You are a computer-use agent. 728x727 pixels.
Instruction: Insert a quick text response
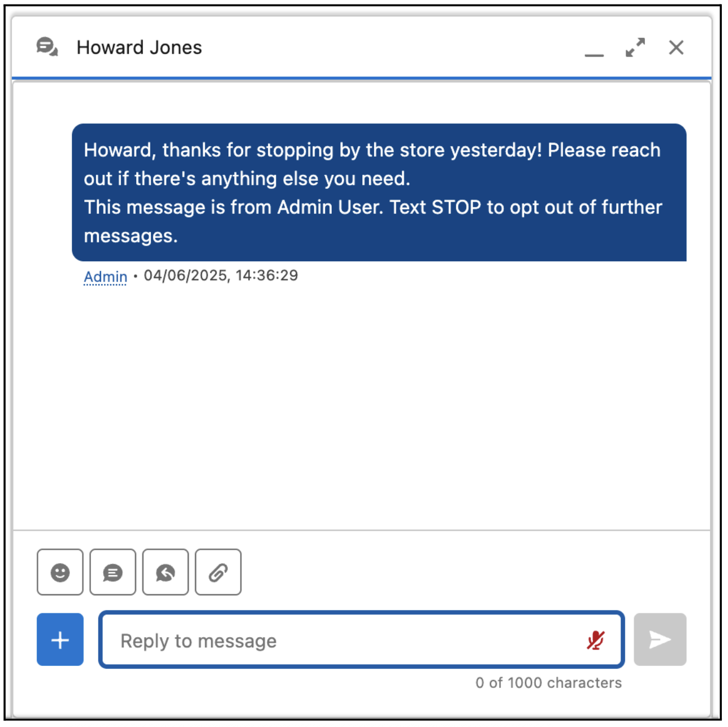(x=165, y=573)
